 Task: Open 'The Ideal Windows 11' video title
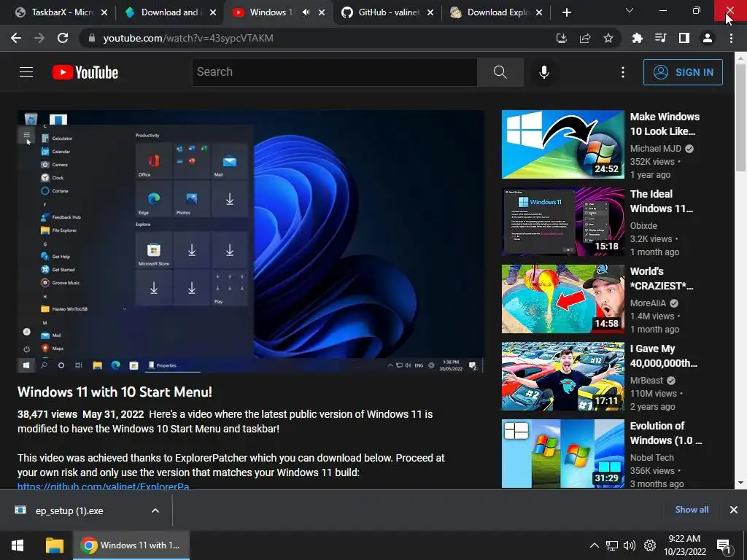coord(661,201)
